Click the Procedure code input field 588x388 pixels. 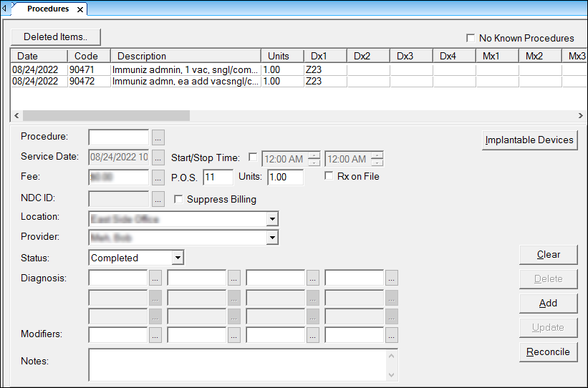pos(118,137)
